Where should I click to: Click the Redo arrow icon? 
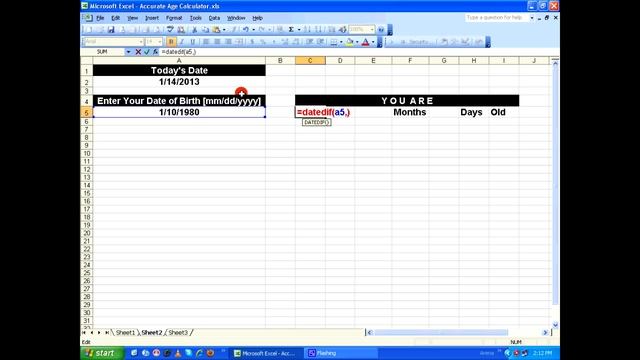coord(262,30)
